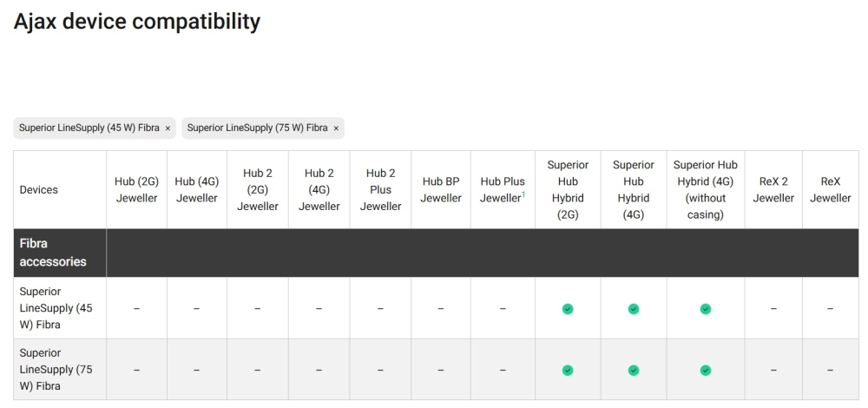Click the Superior LineSupply (45 W) Fibra row label
Screen dimensions: 868x408
tap(56, 308)
